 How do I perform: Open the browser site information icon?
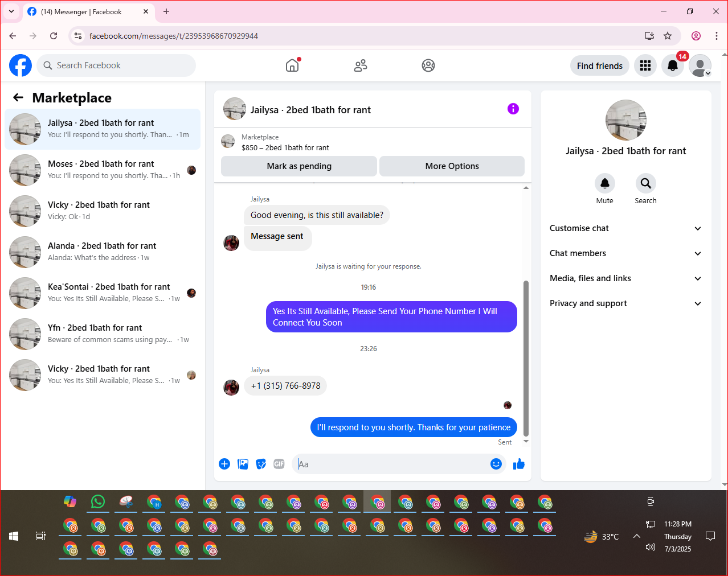point(79,36)
